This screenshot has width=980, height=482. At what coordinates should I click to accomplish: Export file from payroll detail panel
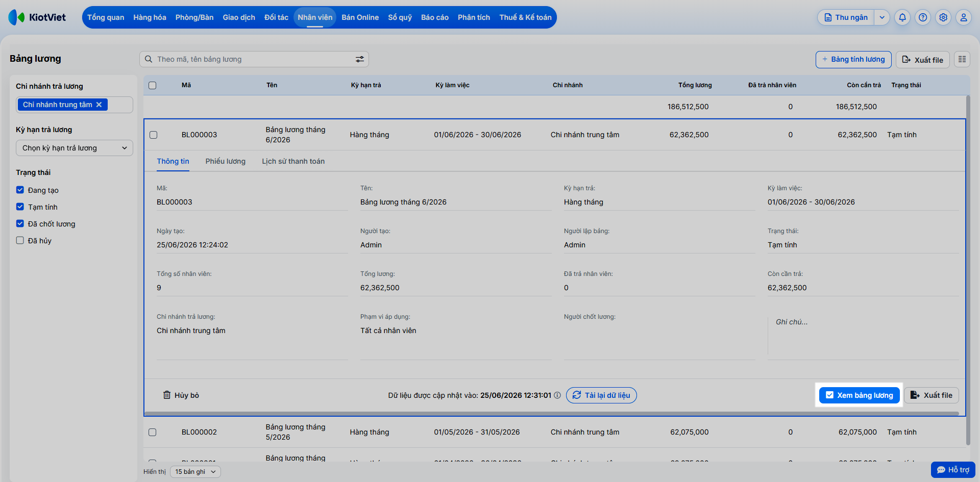[932, 395]
